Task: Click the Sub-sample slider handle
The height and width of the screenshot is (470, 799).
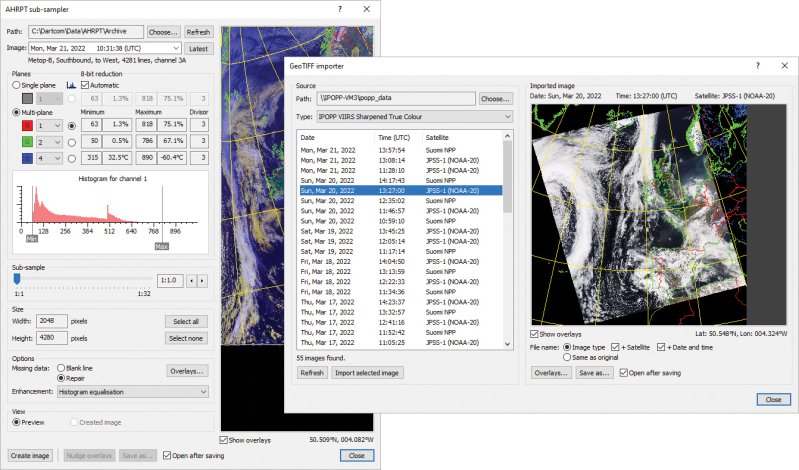Action: (x=17, y=278)
